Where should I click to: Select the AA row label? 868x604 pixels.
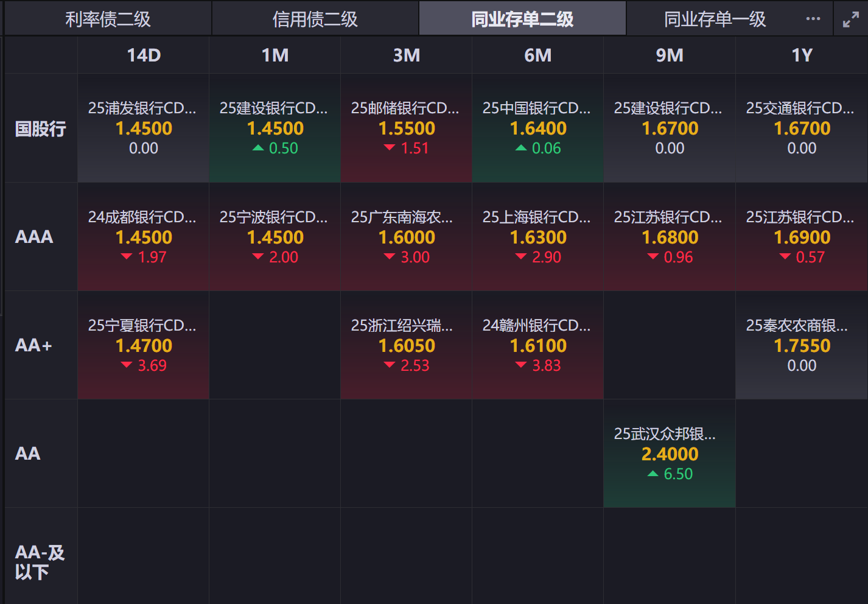point(41,454)
